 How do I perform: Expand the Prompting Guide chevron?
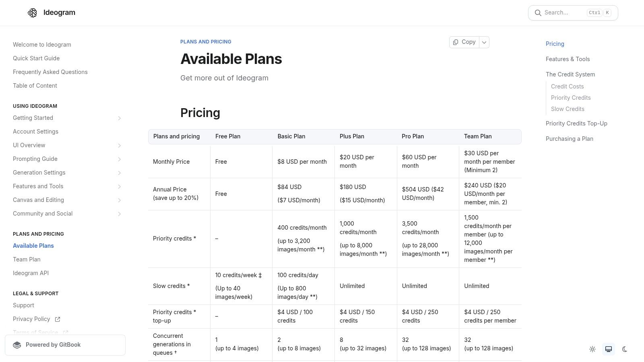coord(119,159)
